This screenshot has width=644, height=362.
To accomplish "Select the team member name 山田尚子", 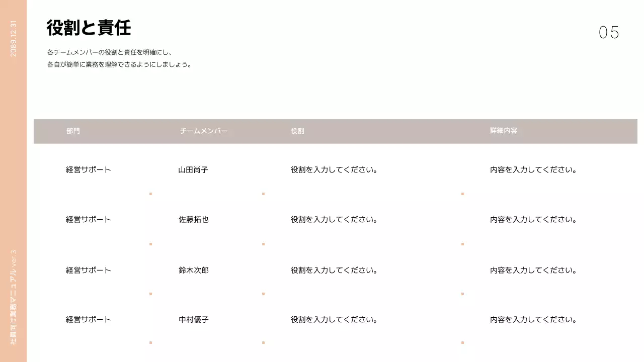I will (x=193, y=170).
